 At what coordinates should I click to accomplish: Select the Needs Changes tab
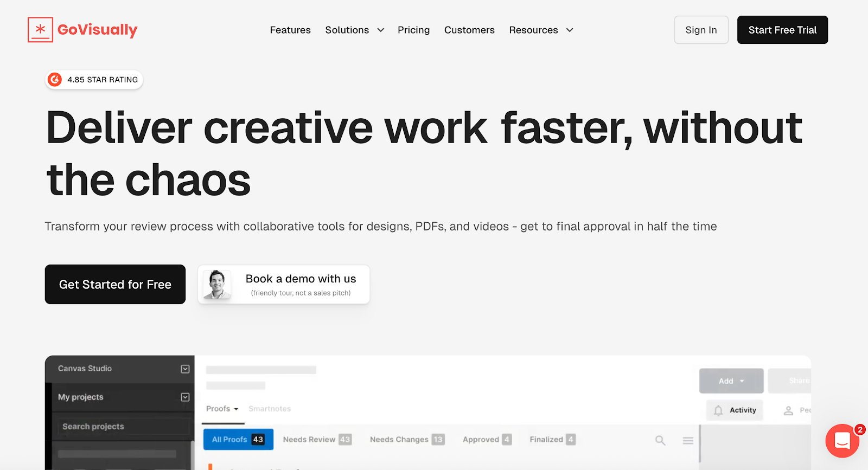(x=407, y=440)
